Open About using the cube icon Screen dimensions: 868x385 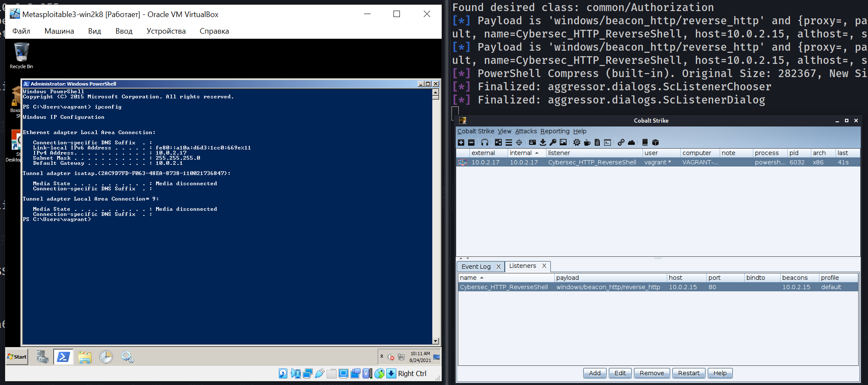pos(655,143)
